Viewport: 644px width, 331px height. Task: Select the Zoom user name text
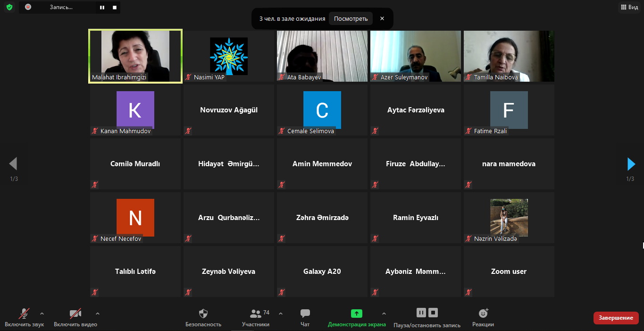click(509, 272)
